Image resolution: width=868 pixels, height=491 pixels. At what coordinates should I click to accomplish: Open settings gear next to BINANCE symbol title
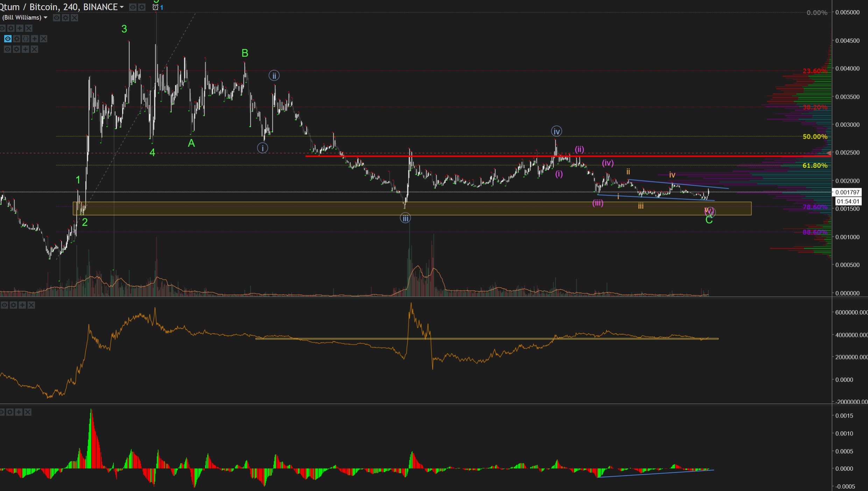(x=142, y=7)
